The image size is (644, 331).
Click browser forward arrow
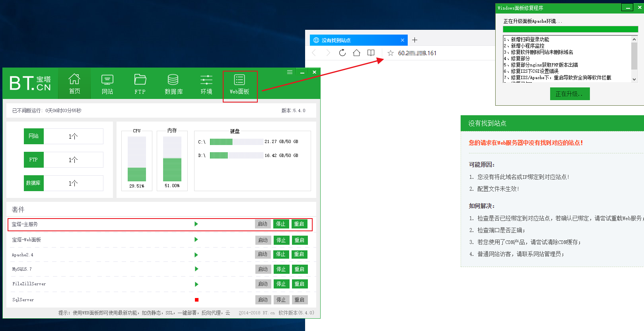coord(328,53)
